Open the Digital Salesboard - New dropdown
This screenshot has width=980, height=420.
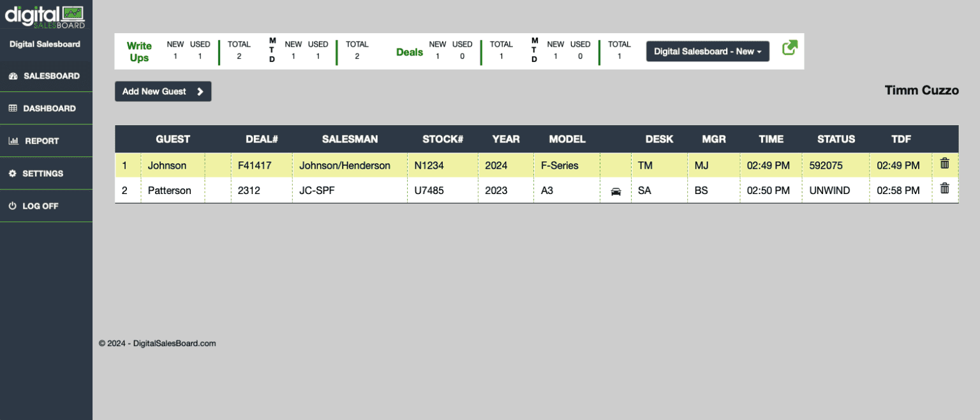707,51
